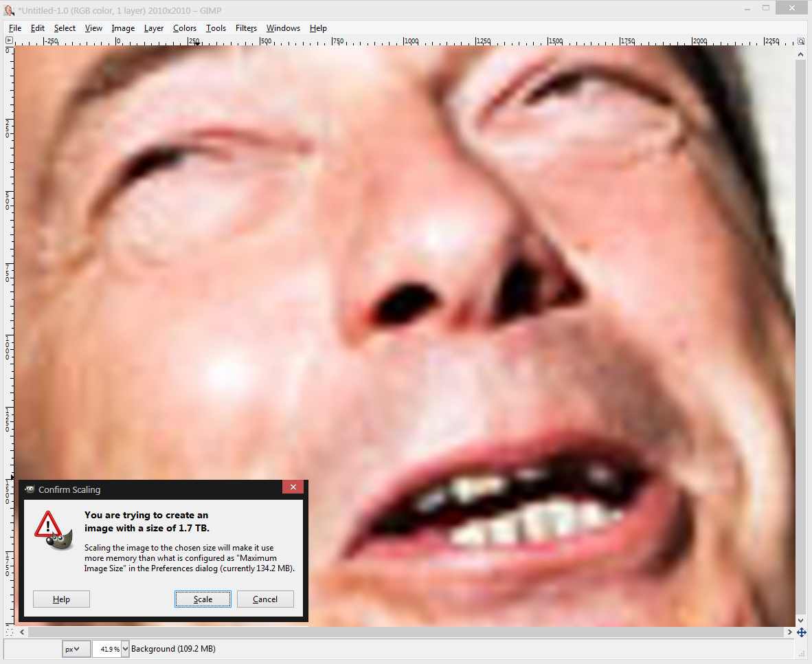Open the Help menu in menu bar
Screen dimensions: 812x664
coord(318,28)
